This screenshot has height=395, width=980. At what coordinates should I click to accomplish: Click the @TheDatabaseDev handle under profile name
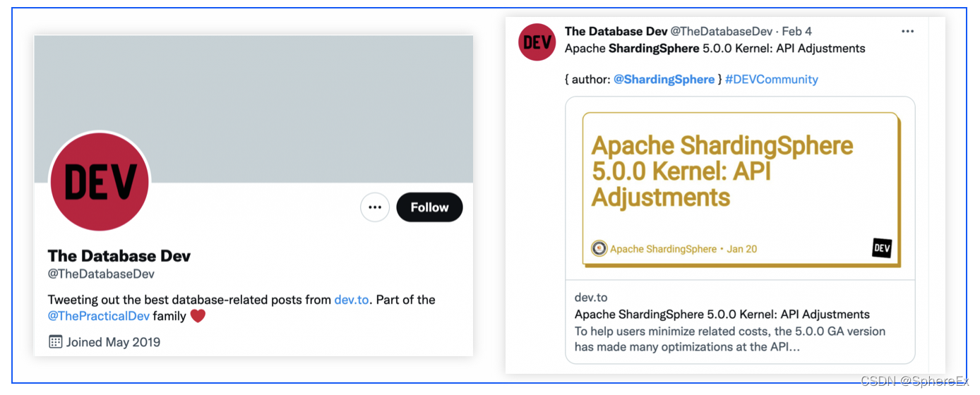click(x=101, y=274)
